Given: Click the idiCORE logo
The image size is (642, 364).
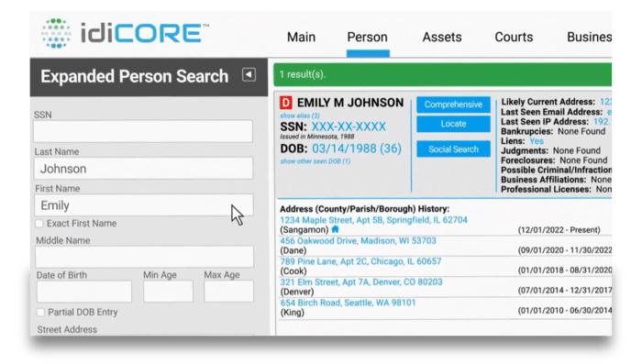Looking at the screenshot, I should click(125, 33).
